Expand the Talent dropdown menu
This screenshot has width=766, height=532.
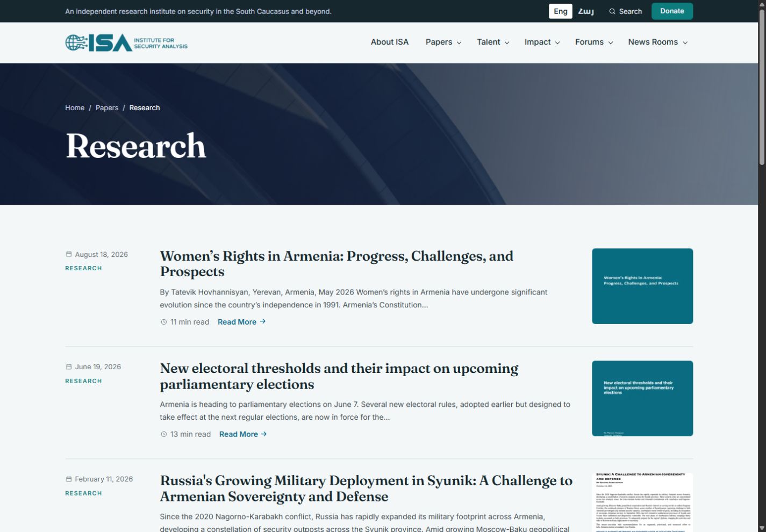pyautogui.click(x=493, y=42)
